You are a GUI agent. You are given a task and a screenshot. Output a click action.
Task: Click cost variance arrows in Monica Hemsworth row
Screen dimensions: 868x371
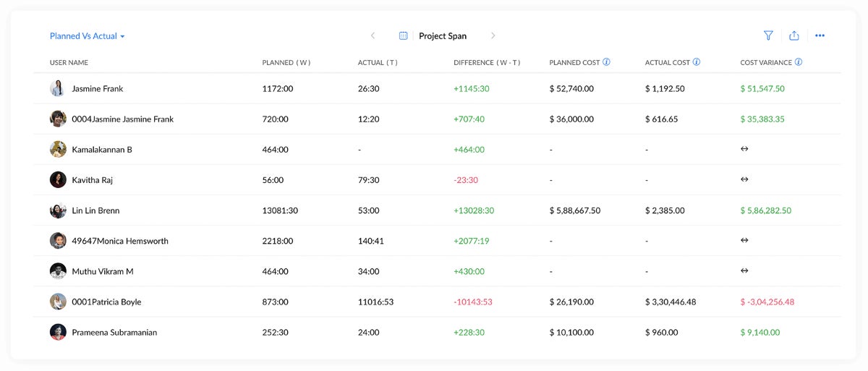coord(744,241)
